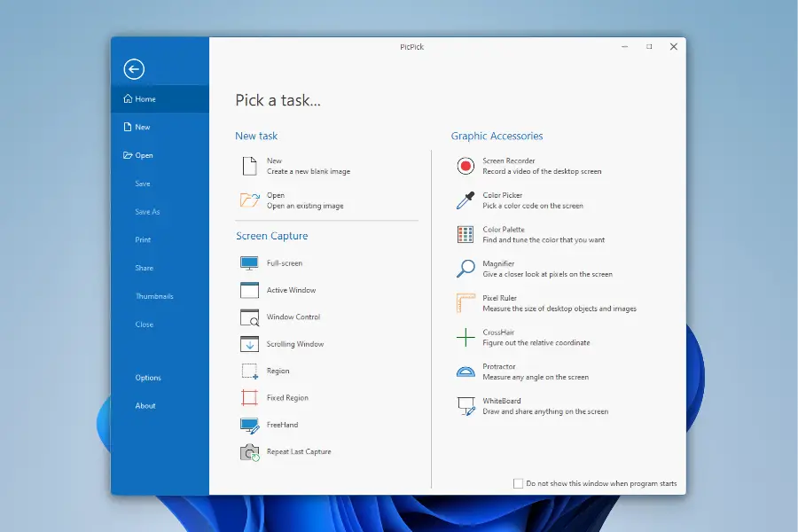Create a new blank image
Image resolution: width=798 pixels, height=532 pixels.
pos(250,166)
